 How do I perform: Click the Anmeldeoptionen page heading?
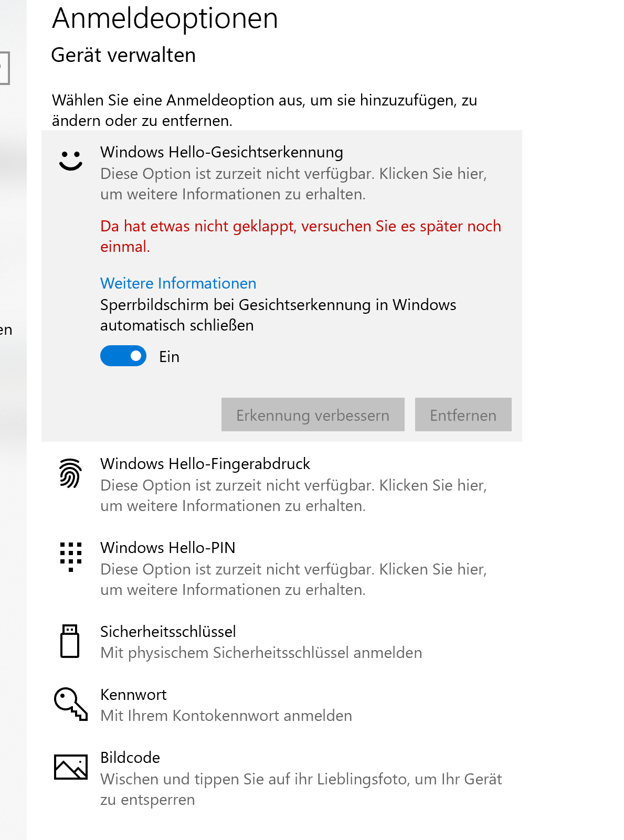tap(165, 18)
